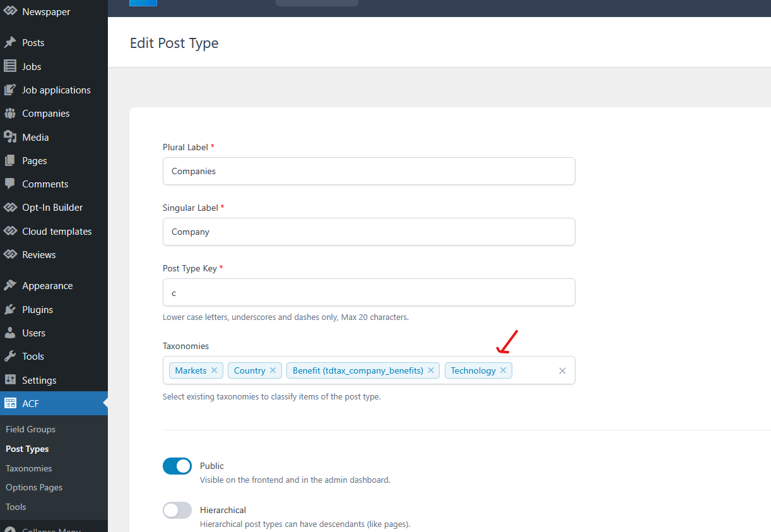Remove the Markets taxonomy tag
This screenshot has width=771, height=532.
pyautogui.click(x=214, y=370)
